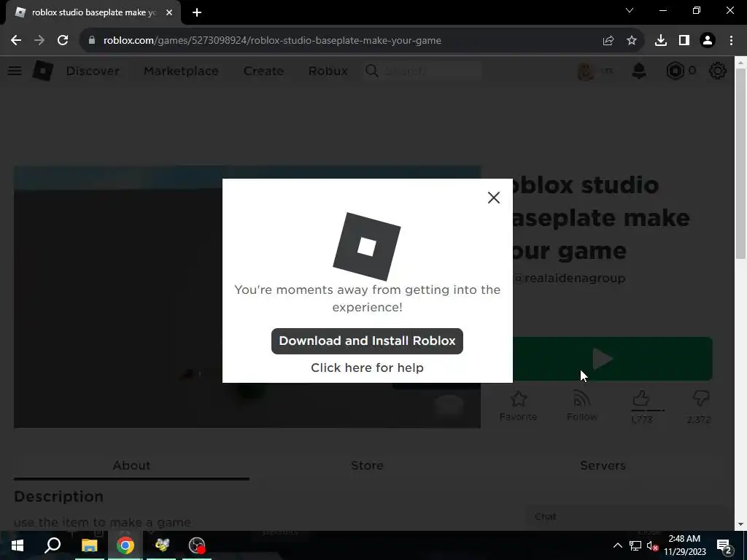
Task: Toggle the Chrome side panel
Action: (x=684, y=41)
